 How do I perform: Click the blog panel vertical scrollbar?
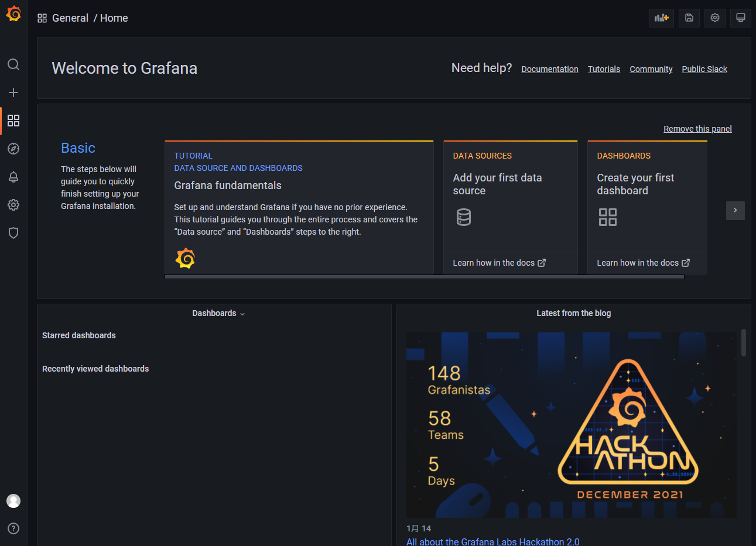click(744, 342)
